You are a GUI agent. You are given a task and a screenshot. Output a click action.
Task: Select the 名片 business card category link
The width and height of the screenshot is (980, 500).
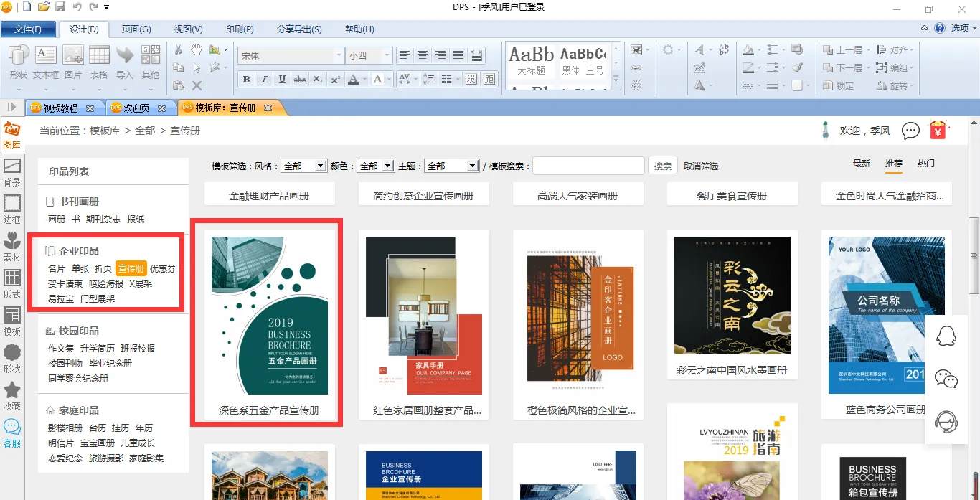[57, 268]
